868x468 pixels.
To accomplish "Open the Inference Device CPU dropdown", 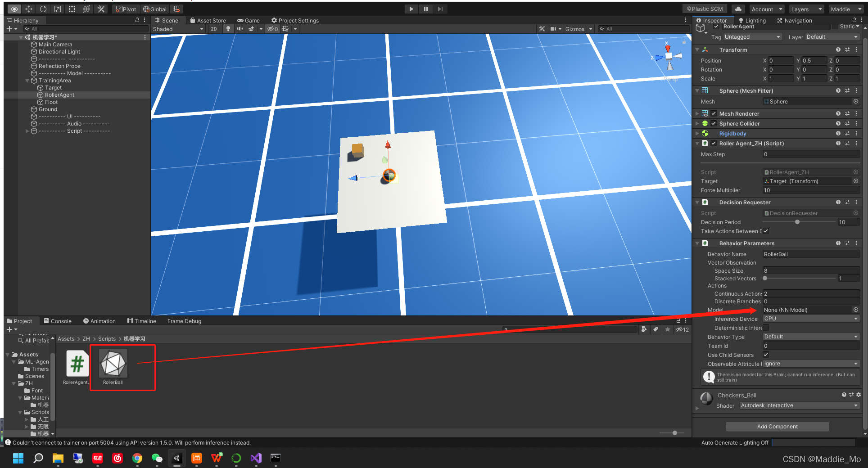I will point(811,319).
